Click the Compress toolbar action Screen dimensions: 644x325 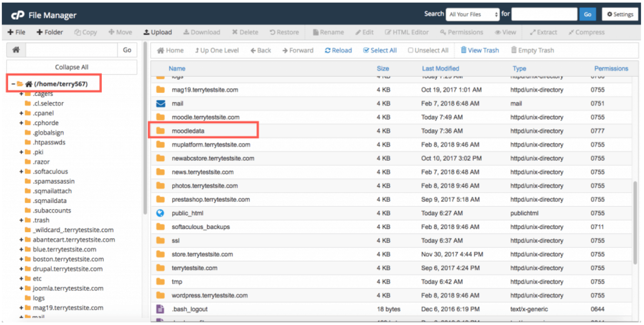[586, 32]
